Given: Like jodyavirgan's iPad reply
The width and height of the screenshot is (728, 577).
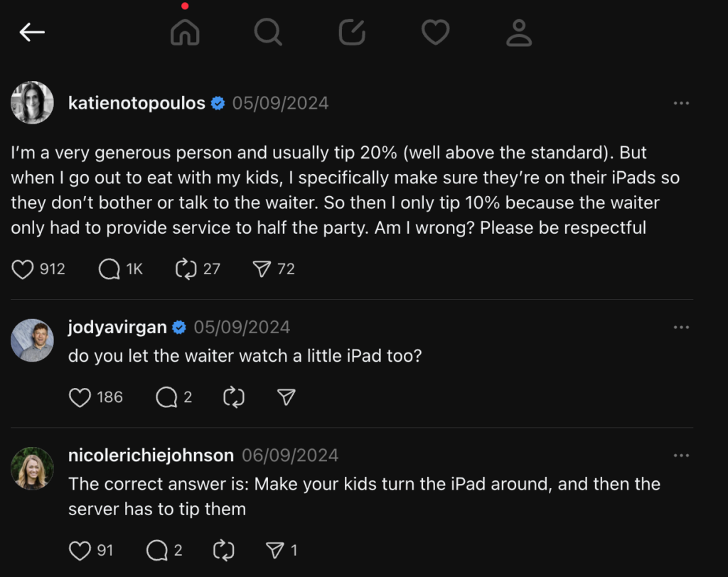Looking at the screenshot, I should [x=80, y=397].
